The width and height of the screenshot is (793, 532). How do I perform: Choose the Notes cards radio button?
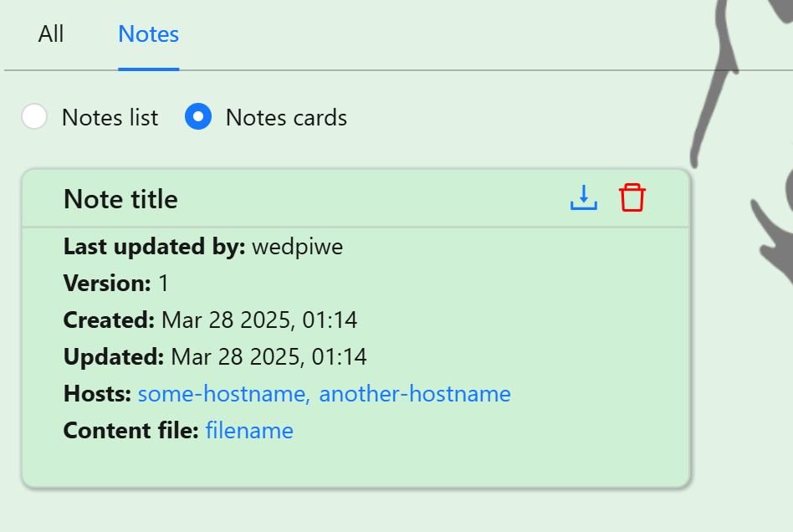pos(198,116)
